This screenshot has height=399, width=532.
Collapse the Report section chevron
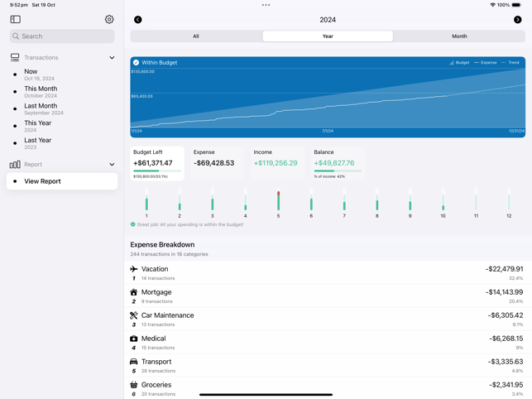point(112,165)
